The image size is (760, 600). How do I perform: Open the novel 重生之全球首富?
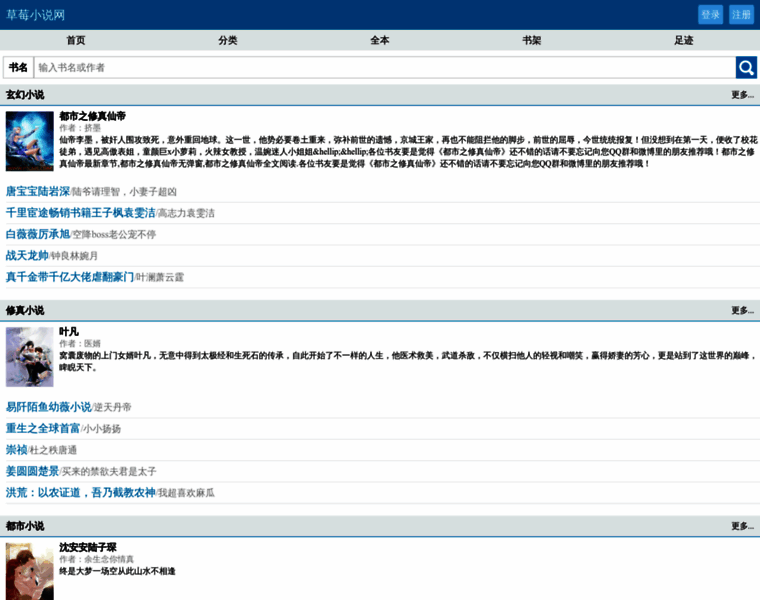coord(43,428)
